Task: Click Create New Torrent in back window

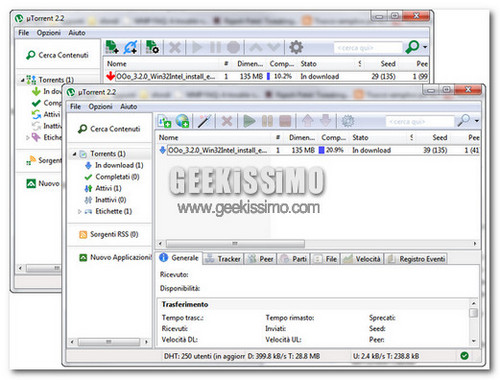Action: click(x=152, y=47)
